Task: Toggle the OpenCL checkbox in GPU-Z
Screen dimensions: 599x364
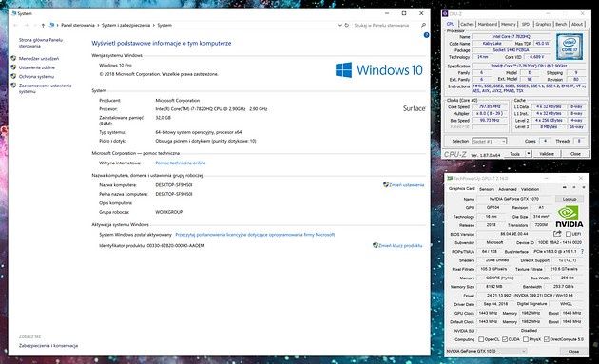Action: pos(481,339)
